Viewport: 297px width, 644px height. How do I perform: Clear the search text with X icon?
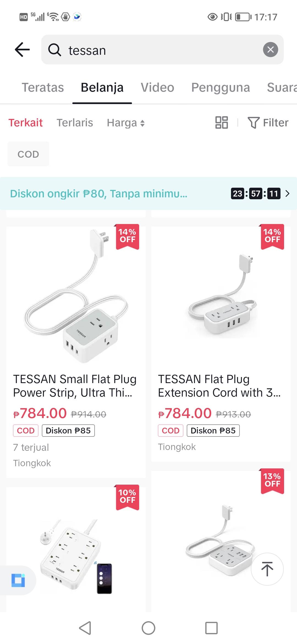click(x=270, y=50)
